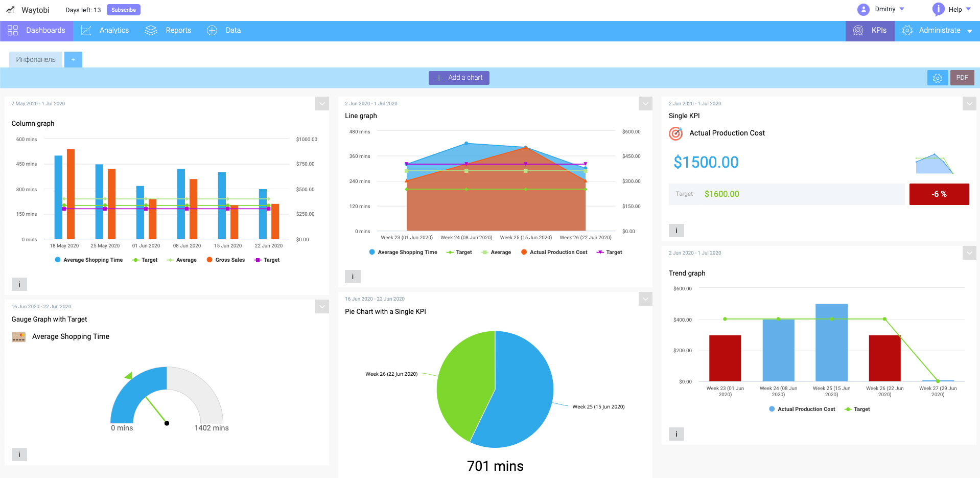Click the gauge needle on the gauge graph

156,410
